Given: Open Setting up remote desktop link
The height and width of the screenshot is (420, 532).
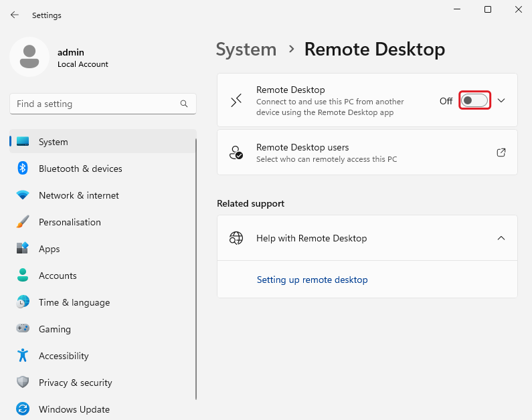Looking at the screenshot, I should pyautogui.click(x=312, y=280).
